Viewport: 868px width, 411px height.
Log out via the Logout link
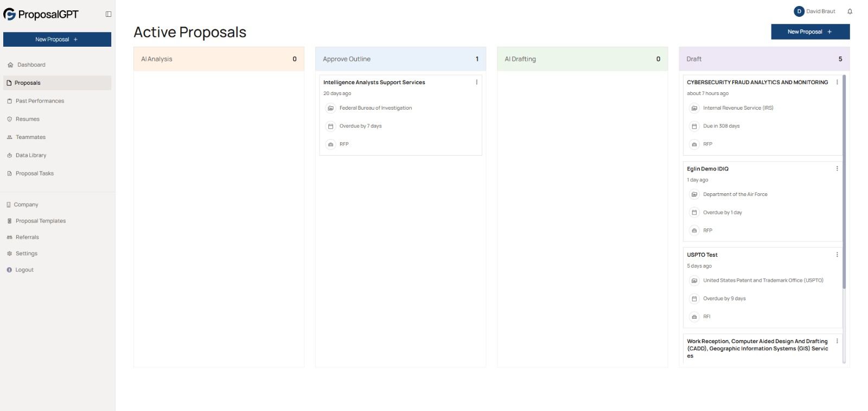coord(24,270)
